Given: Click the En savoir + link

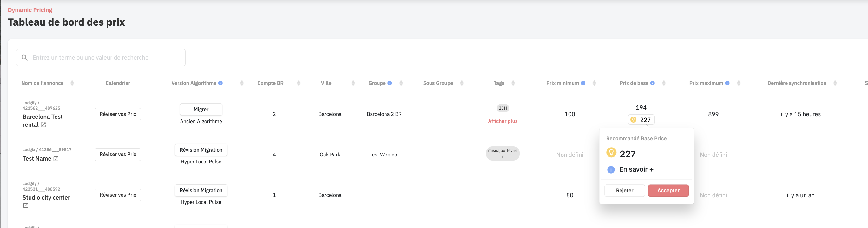Looking at the screenshot, I should pyautogui.click(x=636, y=169).
